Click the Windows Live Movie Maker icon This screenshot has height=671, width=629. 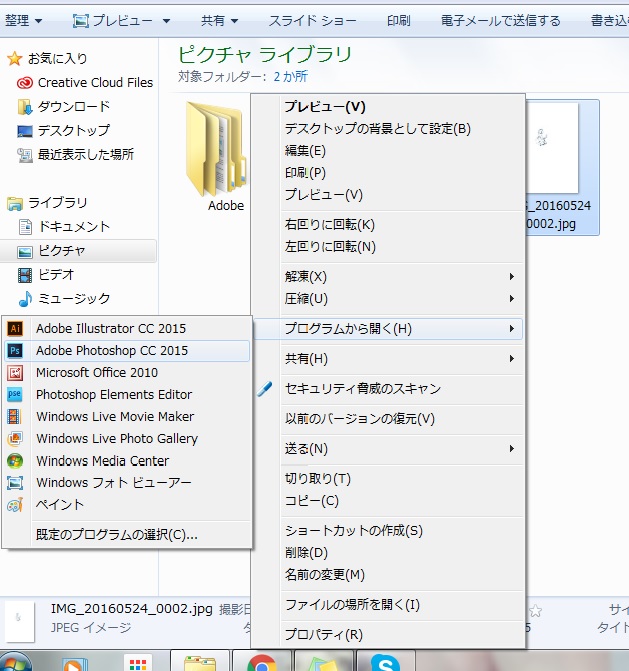point(15,416)
